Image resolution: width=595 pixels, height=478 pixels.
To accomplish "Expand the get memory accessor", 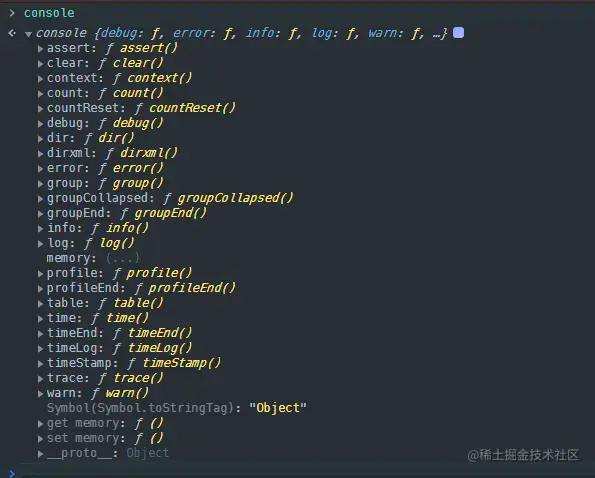I will 40,423.
